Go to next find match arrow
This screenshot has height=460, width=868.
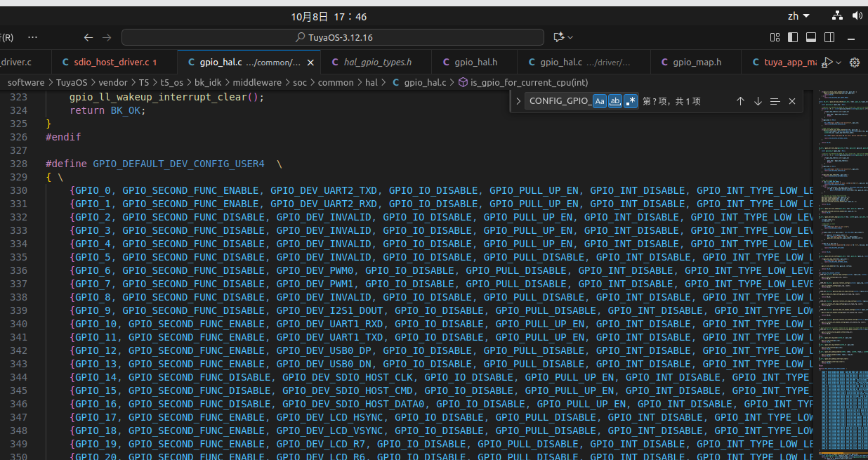(x=758, y=101)
